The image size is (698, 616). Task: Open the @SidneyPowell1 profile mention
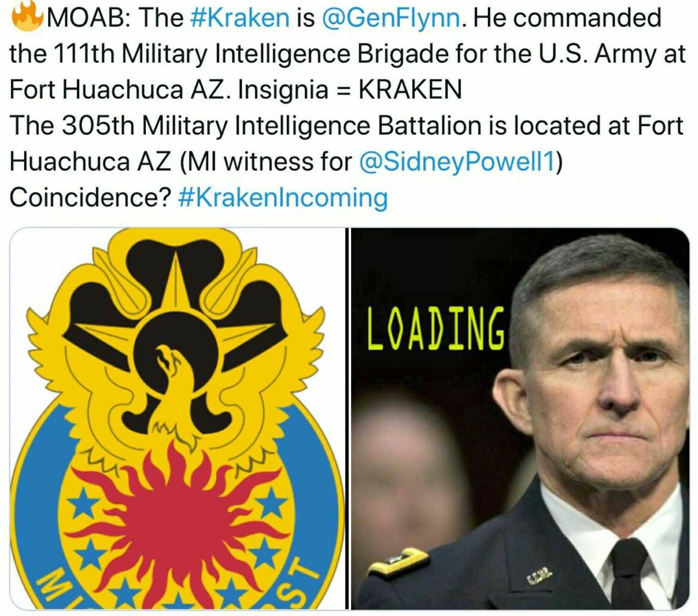pyautogui.click(x=456, y=162)
